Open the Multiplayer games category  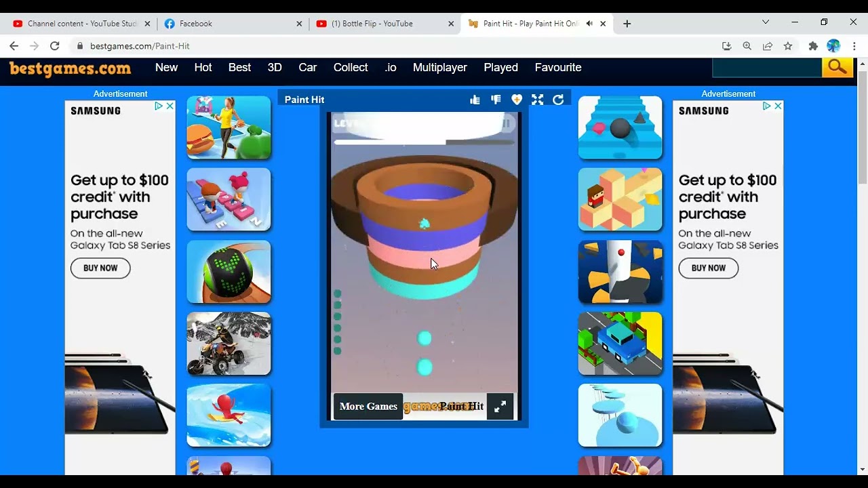[440, 67]
